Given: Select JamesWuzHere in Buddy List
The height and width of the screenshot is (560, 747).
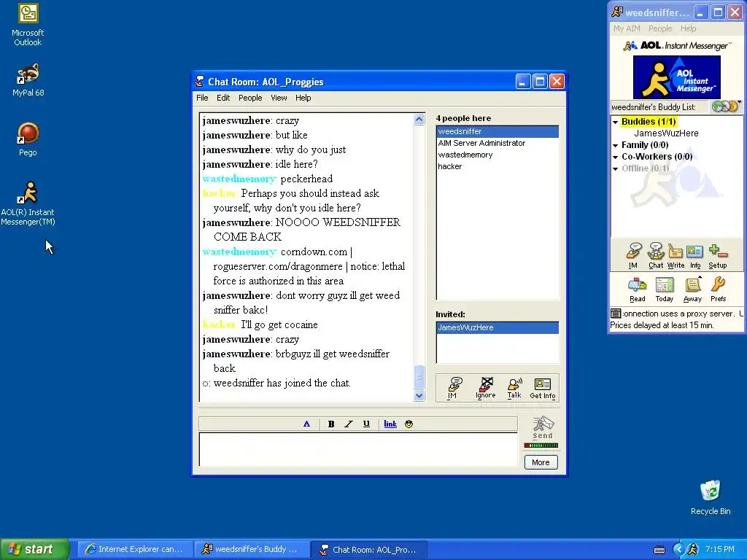Looking at the screenshot, I should (666, 133).
